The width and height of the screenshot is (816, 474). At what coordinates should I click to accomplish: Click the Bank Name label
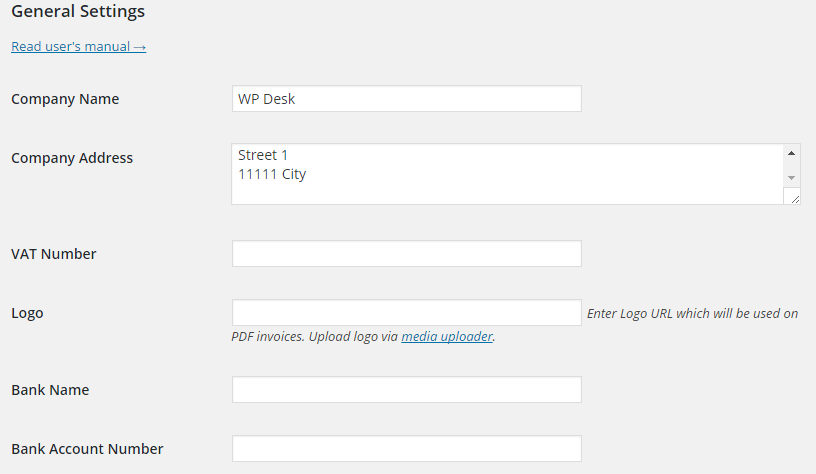[x=50, y=390]
